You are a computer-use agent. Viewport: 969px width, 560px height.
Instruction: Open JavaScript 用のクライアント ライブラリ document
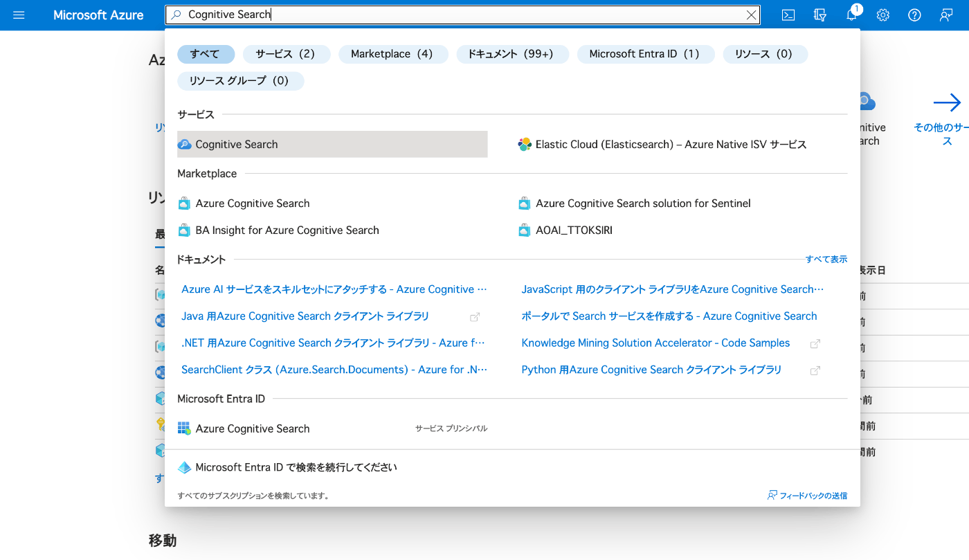(673, 289)
